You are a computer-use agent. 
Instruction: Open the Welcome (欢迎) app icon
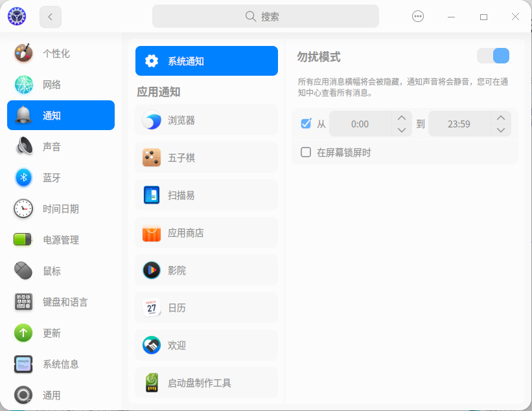[x=152, y=345]
